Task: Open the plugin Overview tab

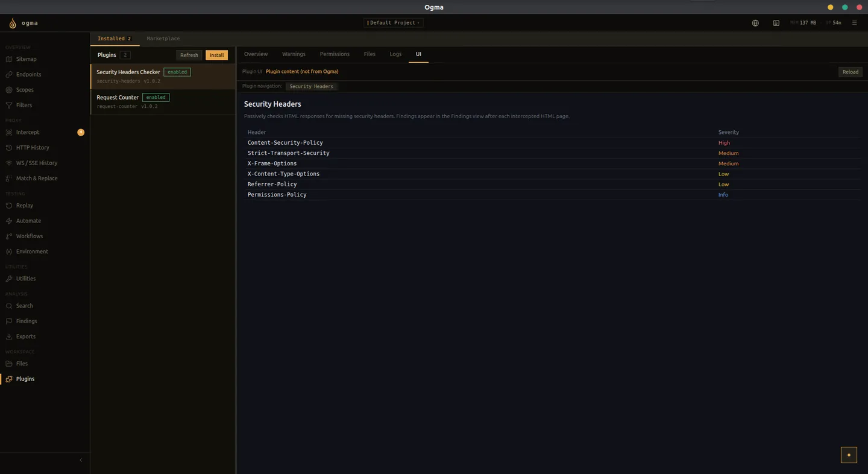Action: (x=256, y=54)
